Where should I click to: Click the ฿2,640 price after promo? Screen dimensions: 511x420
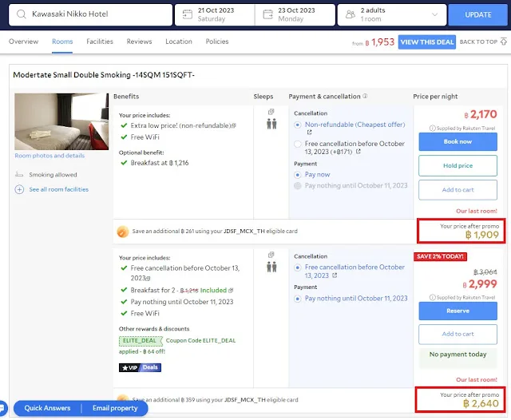[x=481, y=404]
